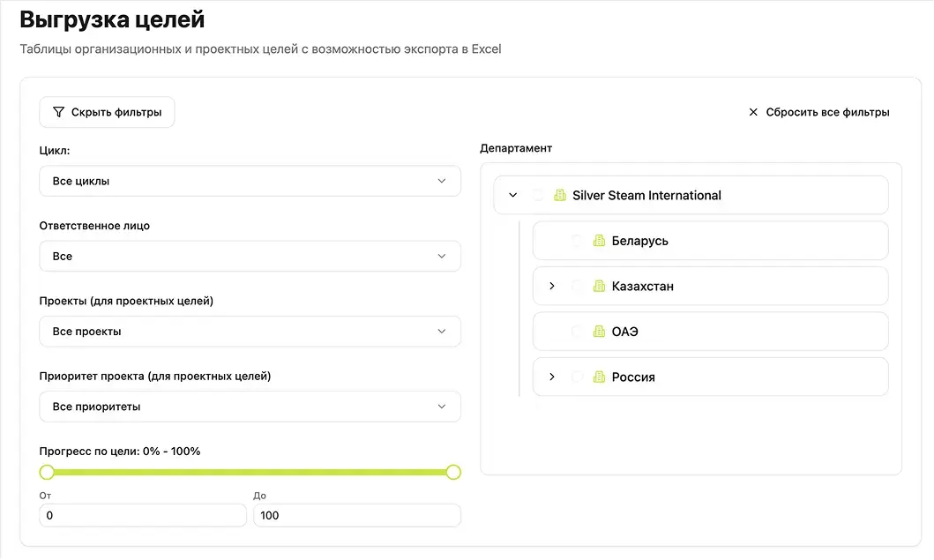Click the funnel icon on Скрыть фильтры
The height and width of the screenshot is (560, 934).
point(59,112)
